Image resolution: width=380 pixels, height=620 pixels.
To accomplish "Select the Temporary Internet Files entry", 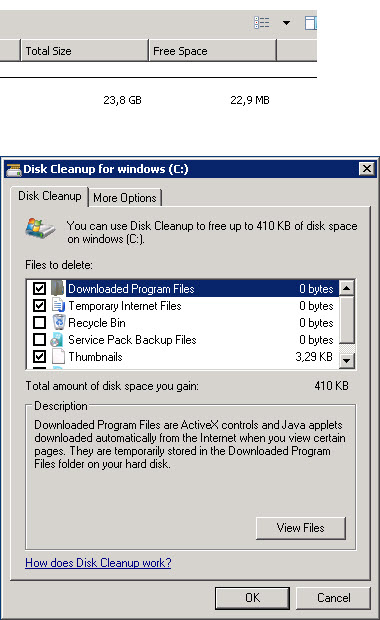I will [x=183, y=305].
